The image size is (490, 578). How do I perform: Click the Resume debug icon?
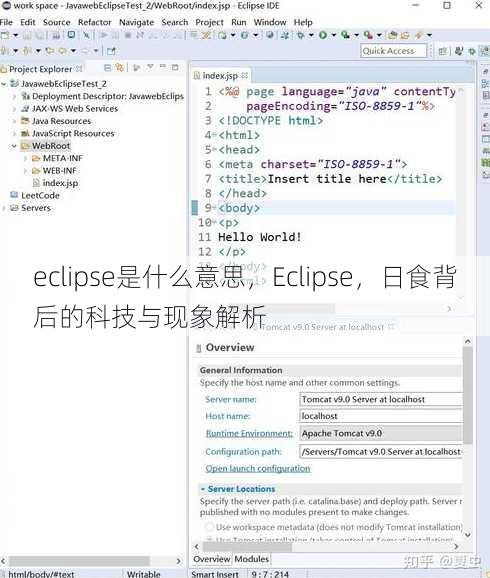[104, 35]
